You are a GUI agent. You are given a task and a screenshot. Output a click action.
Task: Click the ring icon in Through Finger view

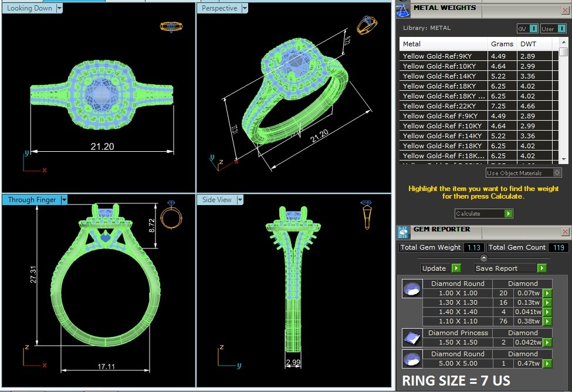pyautogui.click(x=172, y=216)
